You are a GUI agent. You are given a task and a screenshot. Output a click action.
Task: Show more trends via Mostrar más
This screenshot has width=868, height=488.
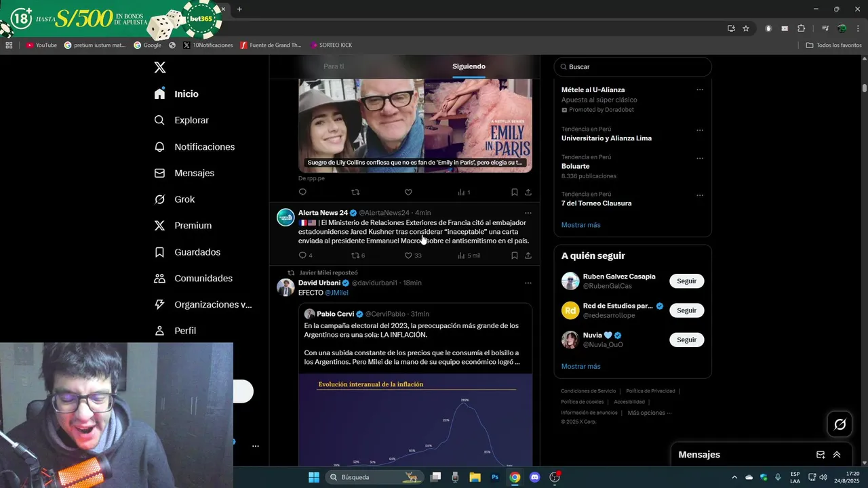click(x=580, y=225)
